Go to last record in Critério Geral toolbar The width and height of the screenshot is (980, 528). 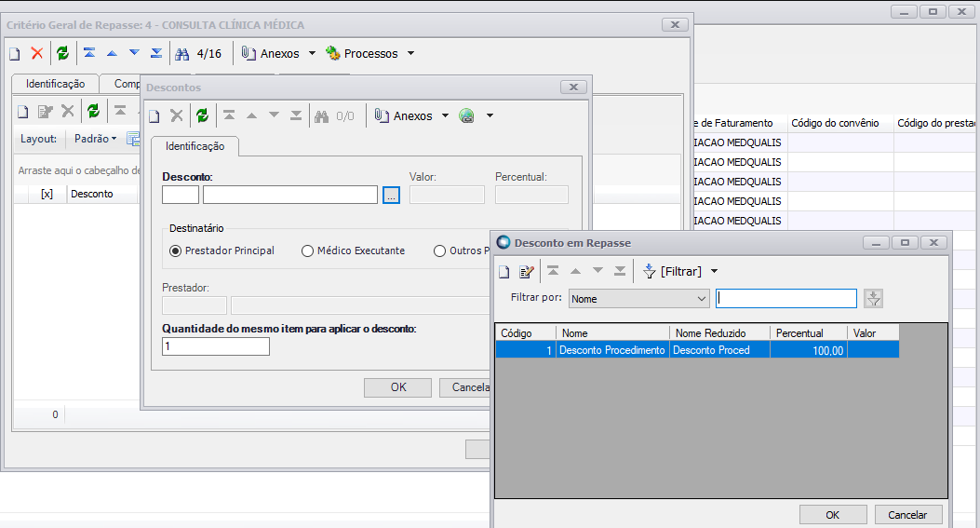(156, 53)
